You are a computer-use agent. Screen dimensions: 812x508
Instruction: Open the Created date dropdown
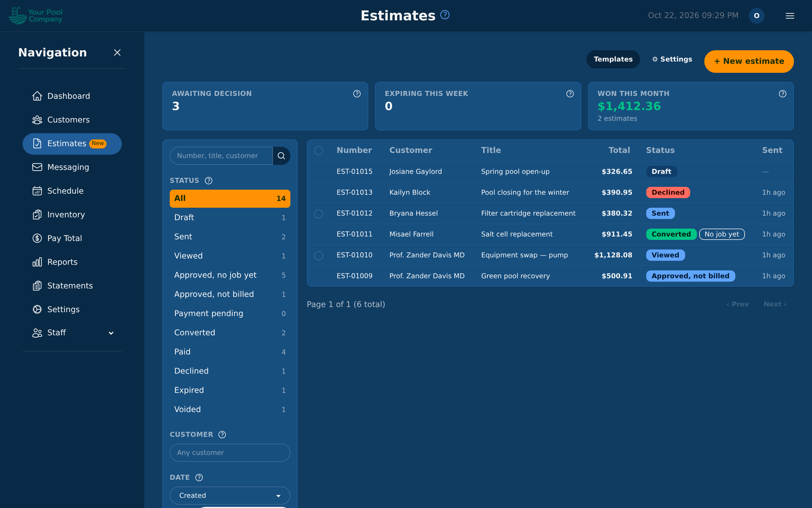230,496
